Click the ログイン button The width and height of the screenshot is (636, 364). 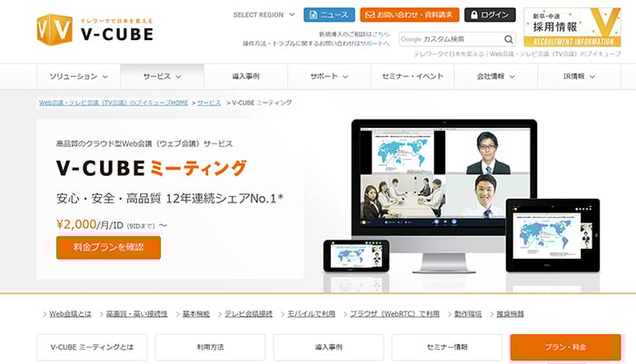490,15
